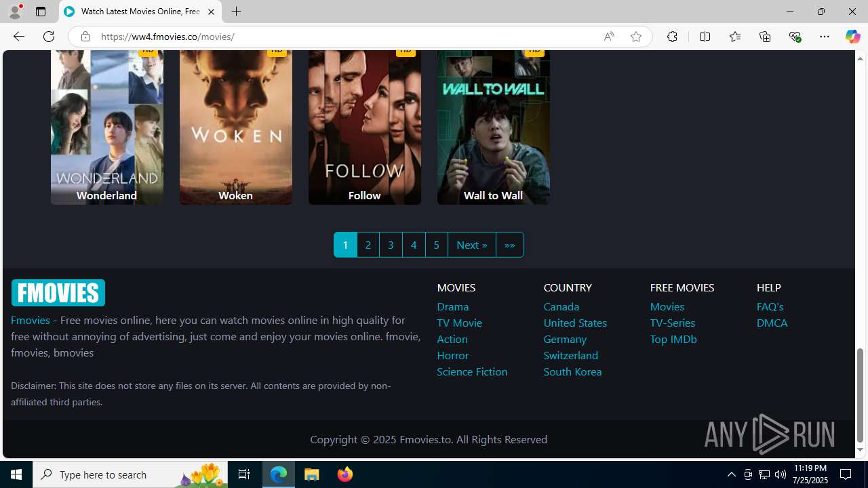Viewport: 868px width, 488px height.
Task: Browse movies from South Korea
Action: 572,371
